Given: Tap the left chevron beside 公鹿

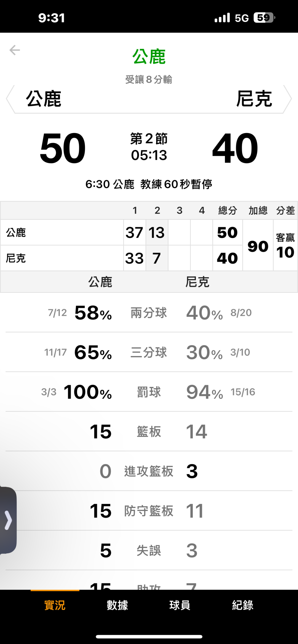Looking at the screenshot, I should [x=10, y=99].
